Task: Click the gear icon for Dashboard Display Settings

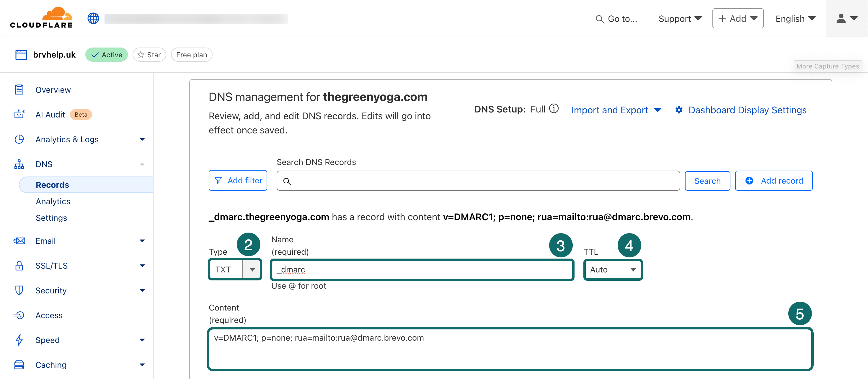Action: click(679, 110)
